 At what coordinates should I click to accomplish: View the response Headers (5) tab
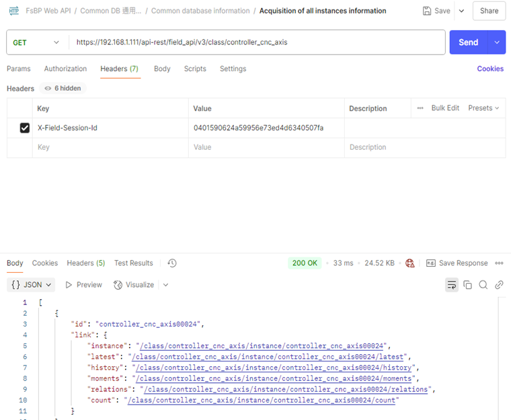coord(86,263)
